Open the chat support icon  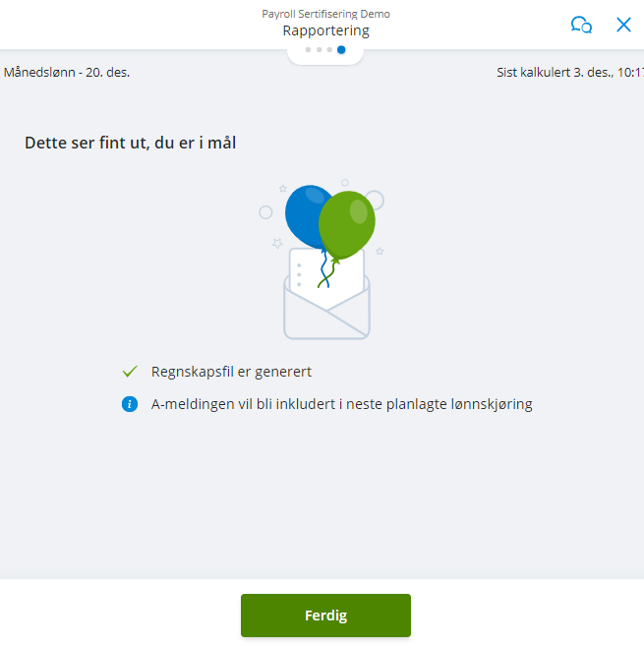click(x=581, y=25)
